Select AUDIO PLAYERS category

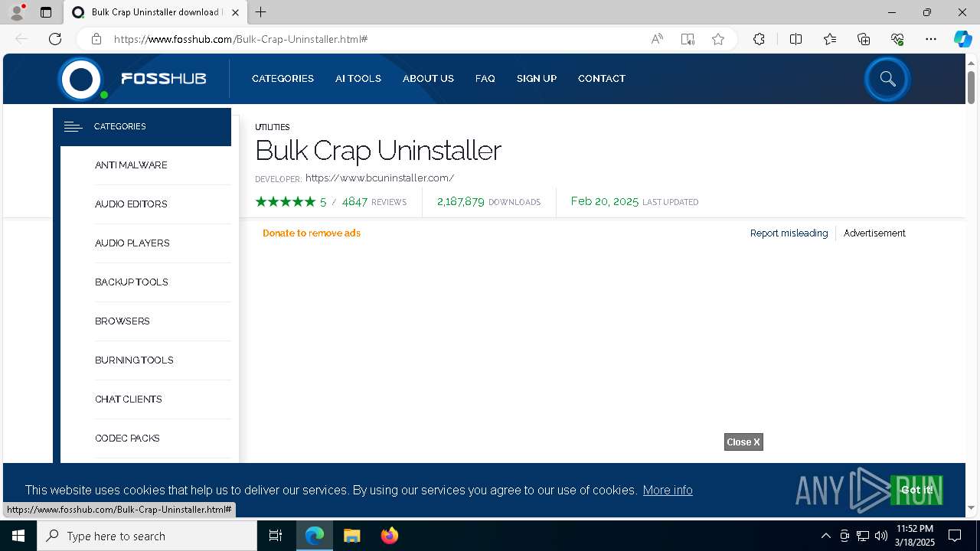(132, 243)
